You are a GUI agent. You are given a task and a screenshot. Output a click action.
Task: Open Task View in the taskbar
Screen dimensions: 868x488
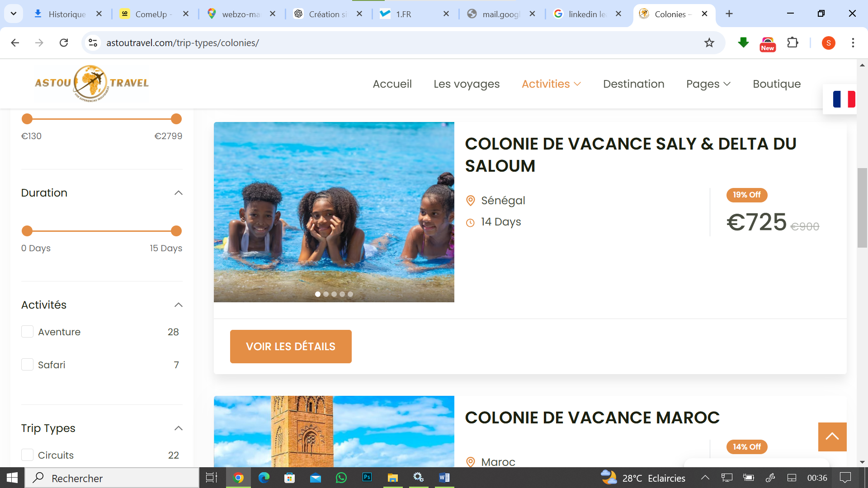(x=212, y=478)
